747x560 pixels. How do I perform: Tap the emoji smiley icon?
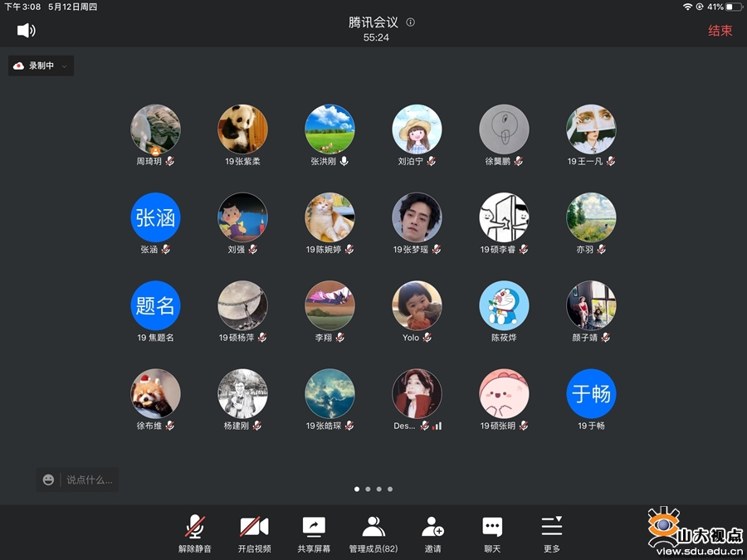click(x=49, y=480)
